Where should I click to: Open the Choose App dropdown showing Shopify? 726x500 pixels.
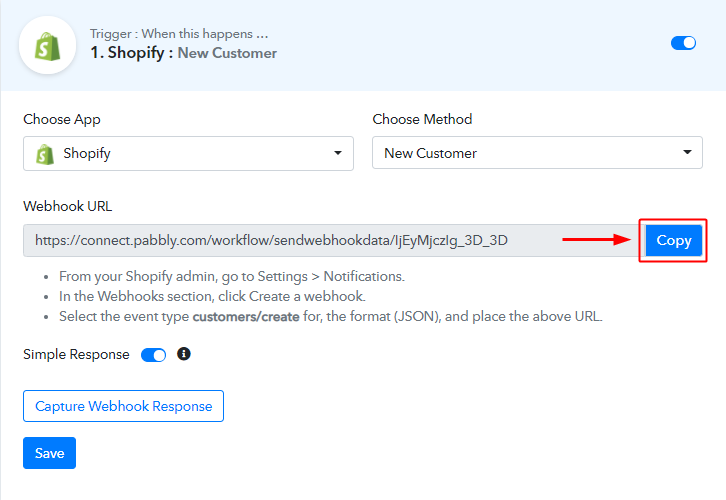pos(188,153)
